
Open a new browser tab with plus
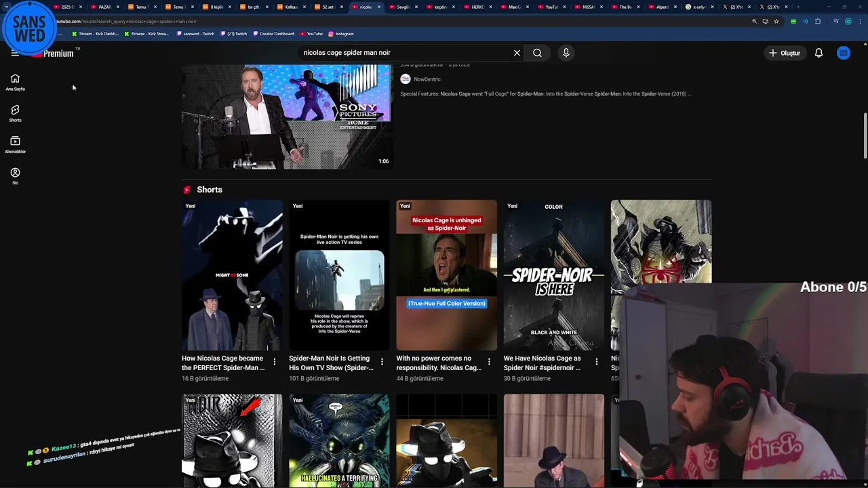pos(797,7)
